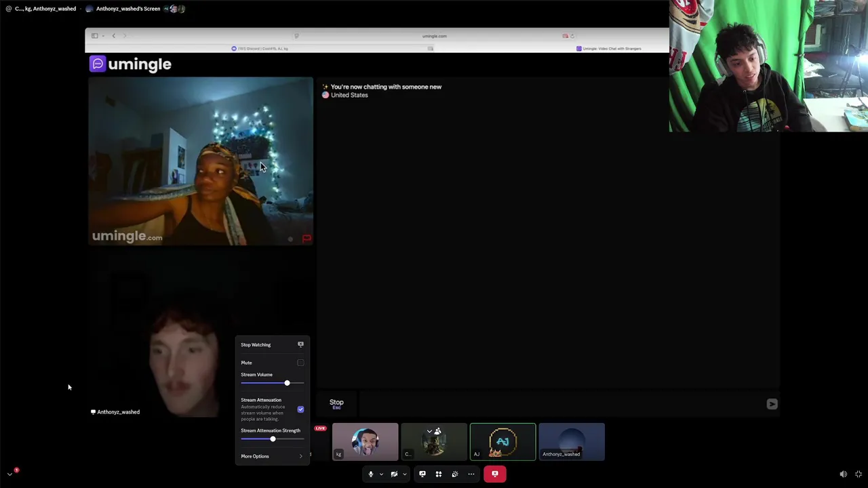Click the volume speaker icon bottom right
The width and height of the screenshot is (868, 488).
point(843,474)
